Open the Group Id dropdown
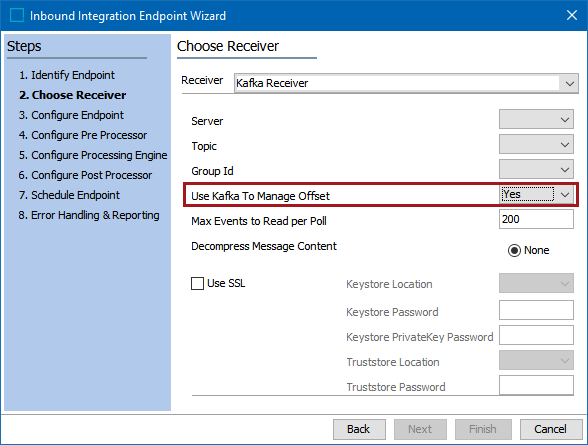Image resolution: width=588 pixels, height=445 pixels. pos(536,170)
